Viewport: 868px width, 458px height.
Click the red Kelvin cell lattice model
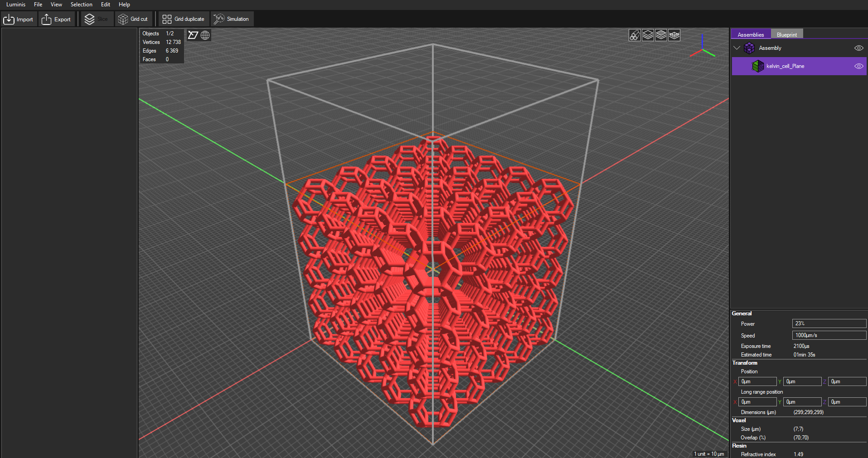[x=433, y=281]
